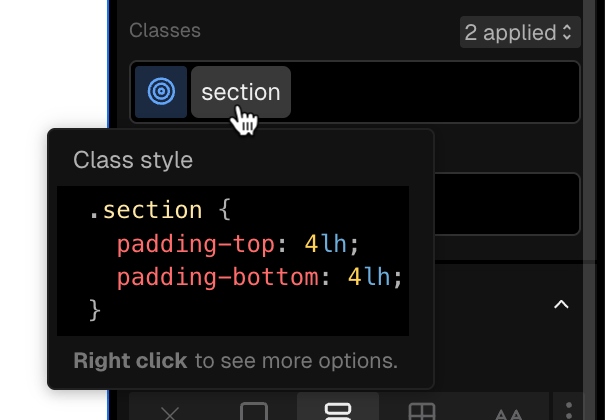
Task: Click the 'Classes' label
Action: pyautogui.click(x=165, y=30)
